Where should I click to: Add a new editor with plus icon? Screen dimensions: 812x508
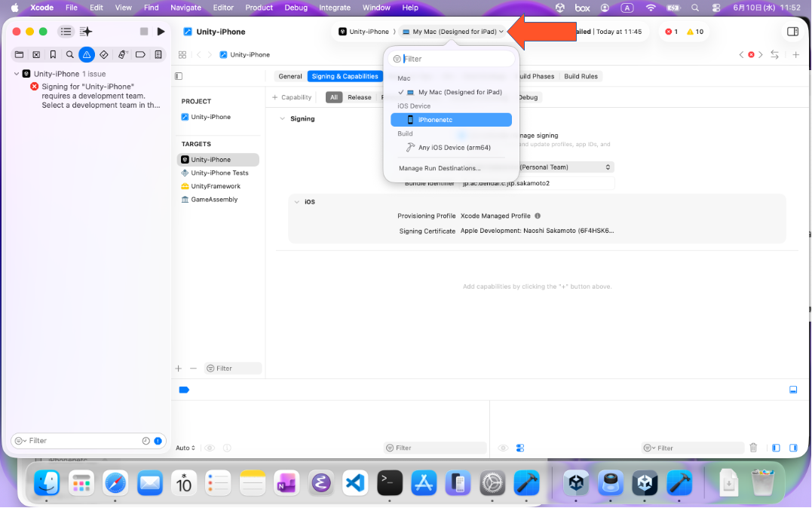796,54
